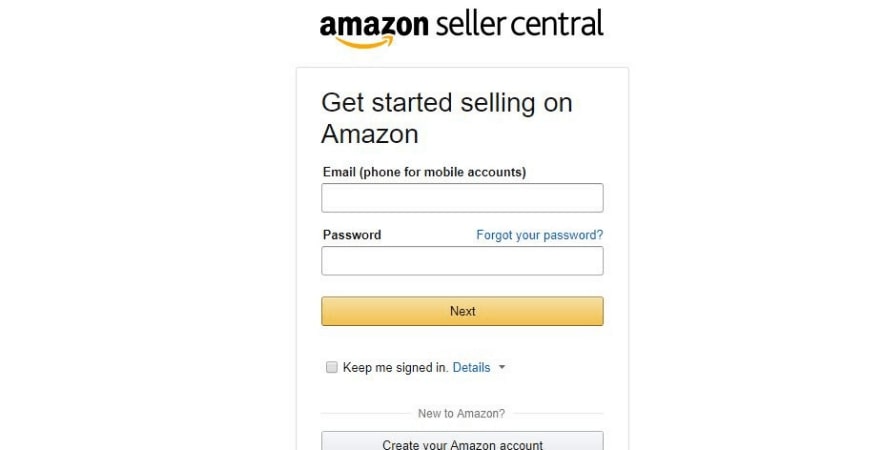The height and width of the screenshot is (450, 880).
Task: Click the 'New to Amazon?' divider text
Action: pos(461,413)
